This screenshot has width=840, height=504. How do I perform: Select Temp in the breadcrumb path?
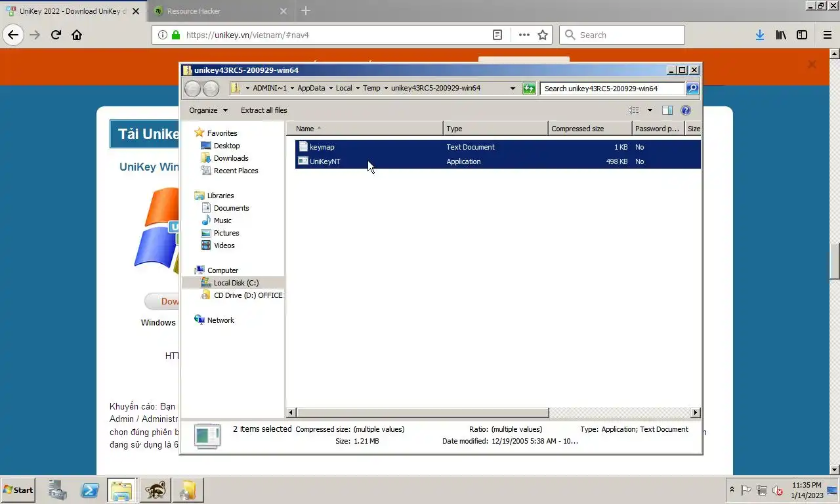(371, 88)
